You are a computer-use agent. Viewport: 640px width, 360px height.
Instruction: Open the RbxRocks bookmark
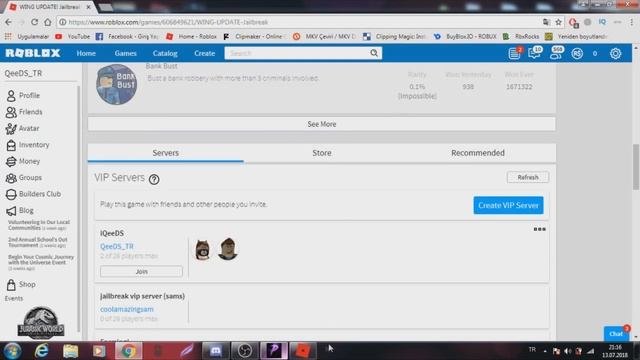(x=521, y=37)
